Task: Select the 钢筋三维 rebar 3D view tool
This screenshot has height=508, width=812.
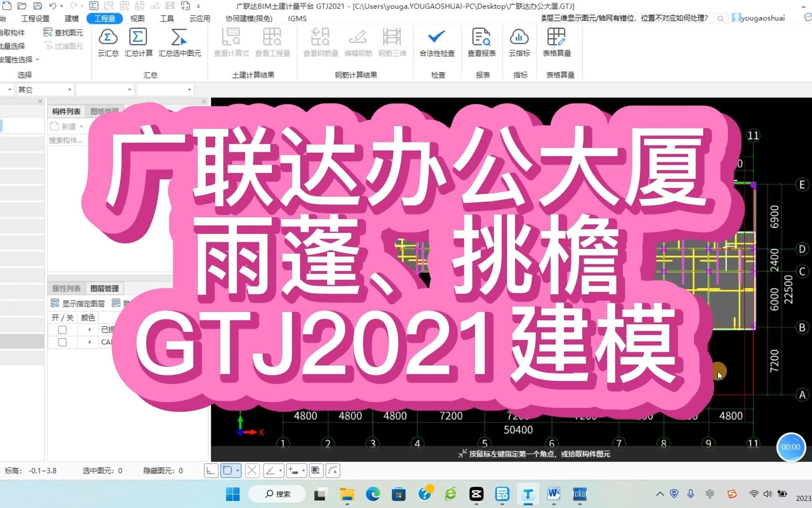Action: (x=392, y=42)
